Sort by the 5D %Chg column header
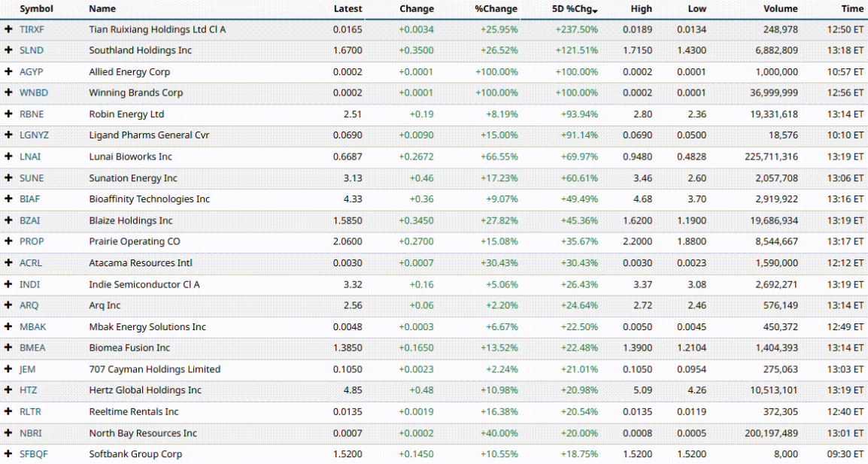This screenshot has height=464, width=868. point(575,9)
